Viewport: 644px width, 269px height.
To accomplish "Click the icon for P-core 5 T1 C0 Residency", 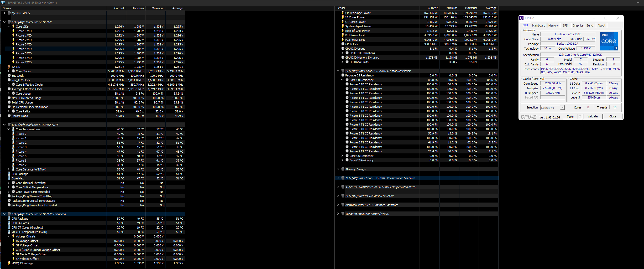I will 347,133.
